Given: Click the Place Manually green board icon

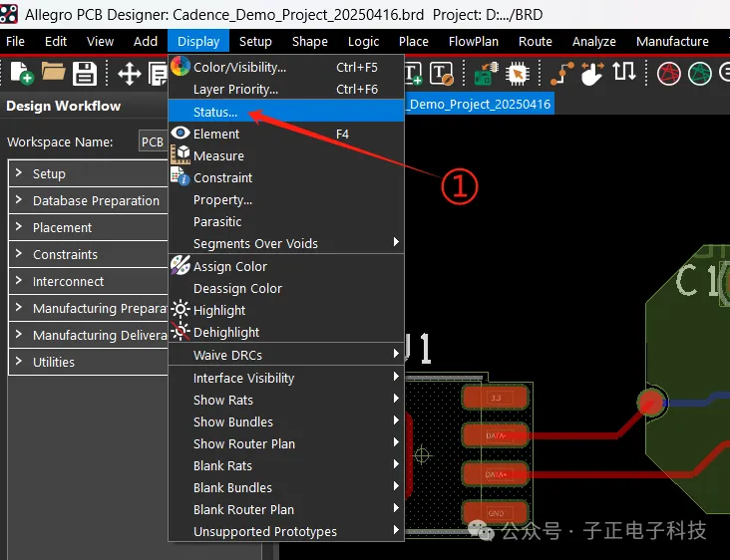Looking at the screenshot, I should pos(486,74).
